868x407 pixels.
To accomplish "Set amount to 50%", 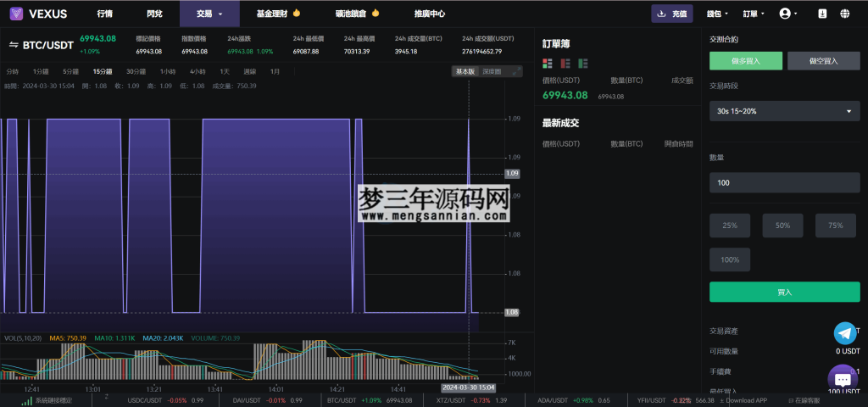I will (782, 226).
